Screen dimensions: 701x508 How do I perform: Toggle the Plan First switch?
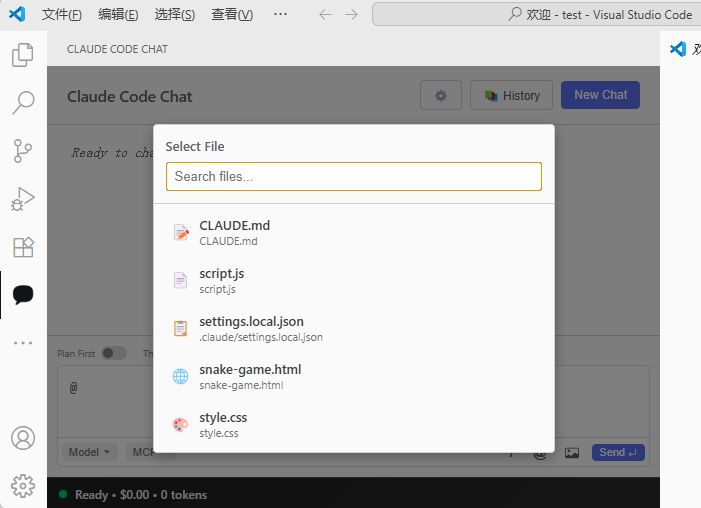pos(114,353)
